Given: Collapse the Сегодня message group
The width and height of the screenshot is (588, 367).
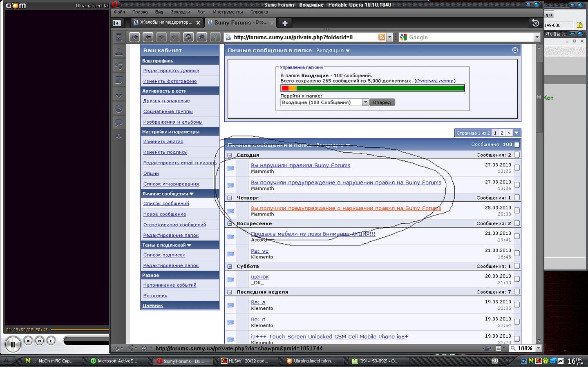Looking at the screenshot, I should 230,155.
